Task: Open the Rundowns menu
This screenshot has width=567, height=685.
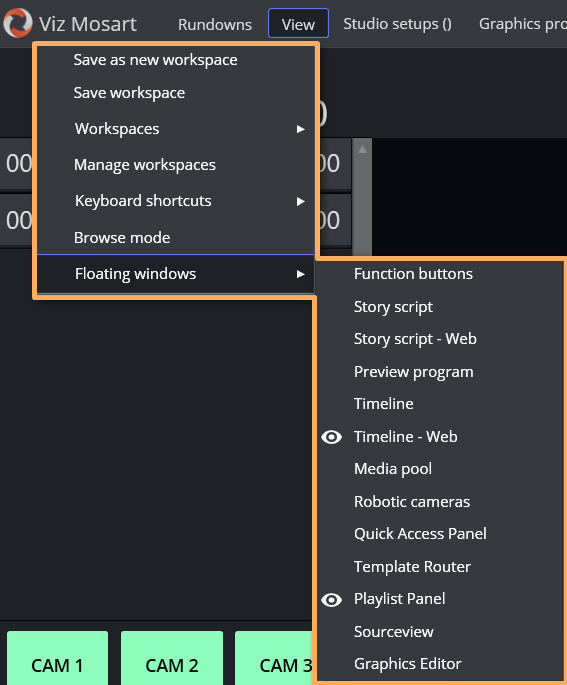Action: (215, 24)
